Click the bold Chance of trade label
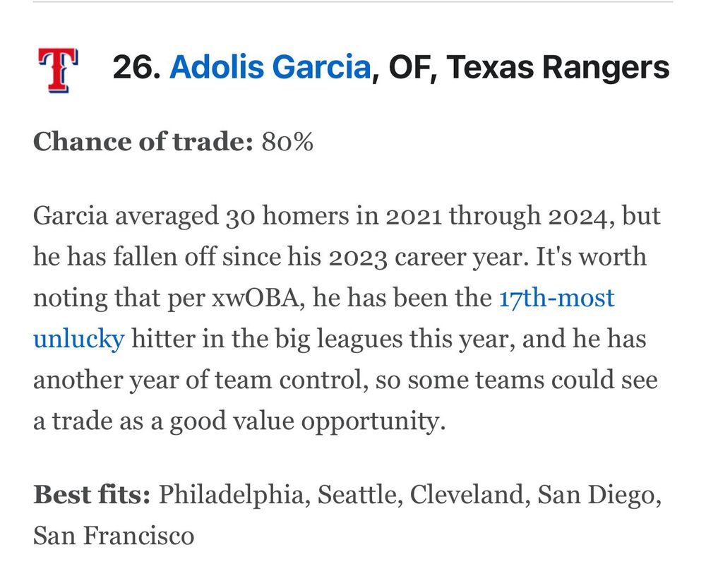 click(143, 141)
